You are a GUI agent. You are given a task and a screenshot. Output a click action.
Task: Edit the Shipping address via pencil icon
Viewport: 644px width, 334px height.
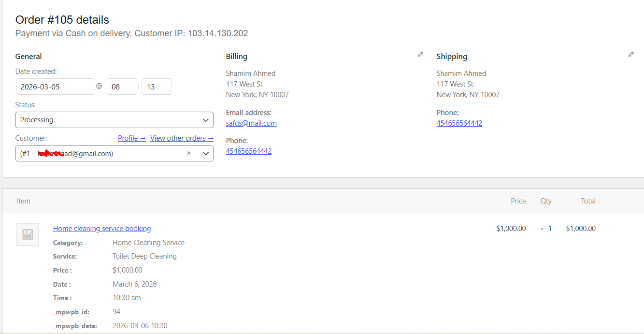click(631, 55)
